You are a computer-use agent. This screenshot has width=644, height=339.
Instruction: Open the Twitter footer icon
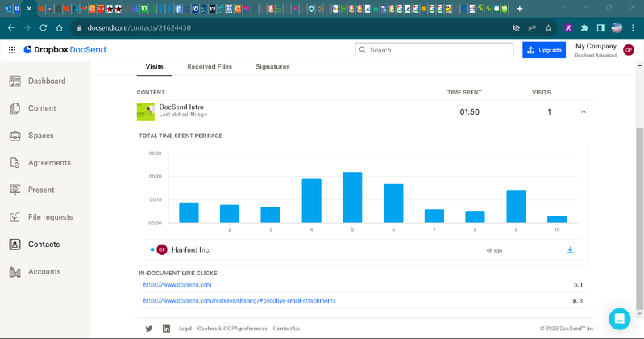click(149, 329)
